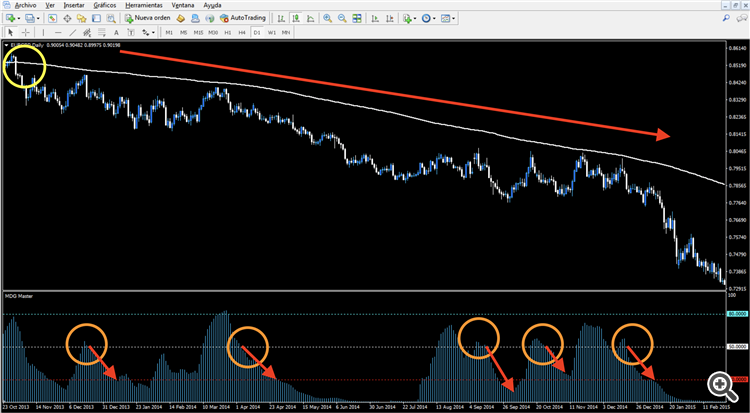
Task: Toggle Auto Scroll to the latest bar
Action: (x=375, y=18)
